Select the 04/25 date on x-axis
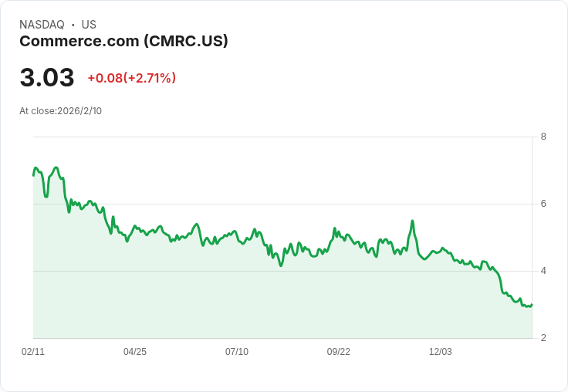 coord(135,352)
